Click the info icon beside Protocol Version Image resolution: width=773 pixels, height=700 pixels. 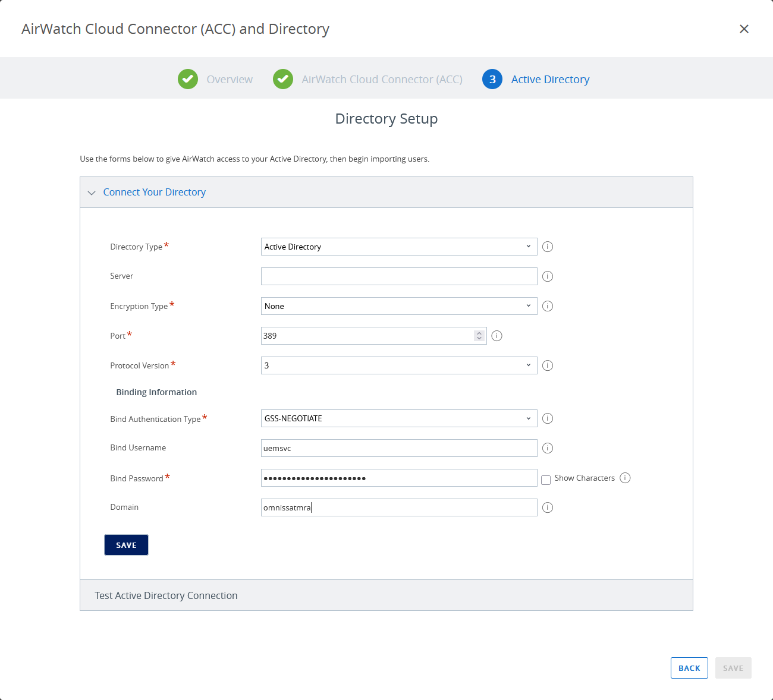tap(548, 365)
